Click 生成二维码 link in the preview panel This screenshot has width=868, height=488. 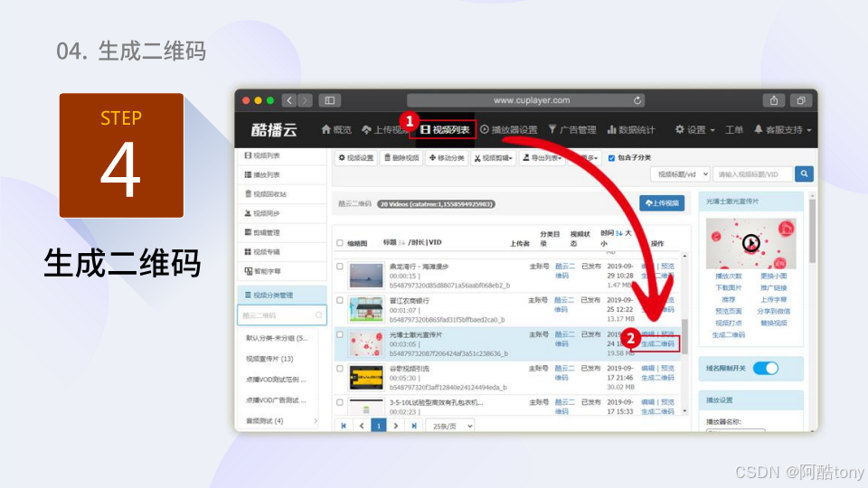[x=728, y=334]
